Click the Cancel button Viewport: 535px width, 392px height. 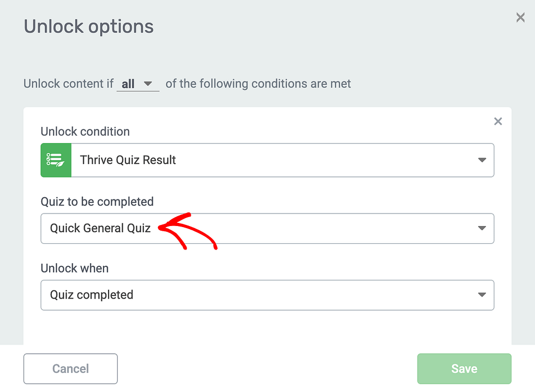point(71,369)
